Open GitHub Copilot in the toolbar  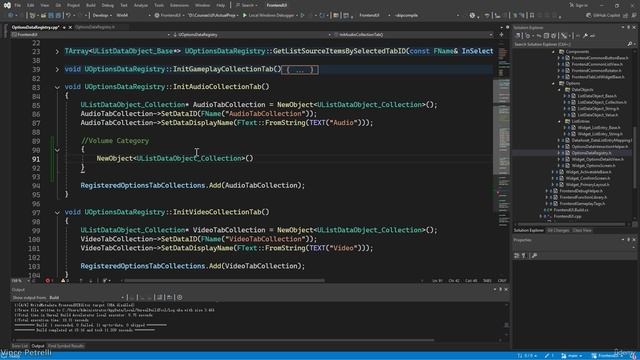pos(603,16)
